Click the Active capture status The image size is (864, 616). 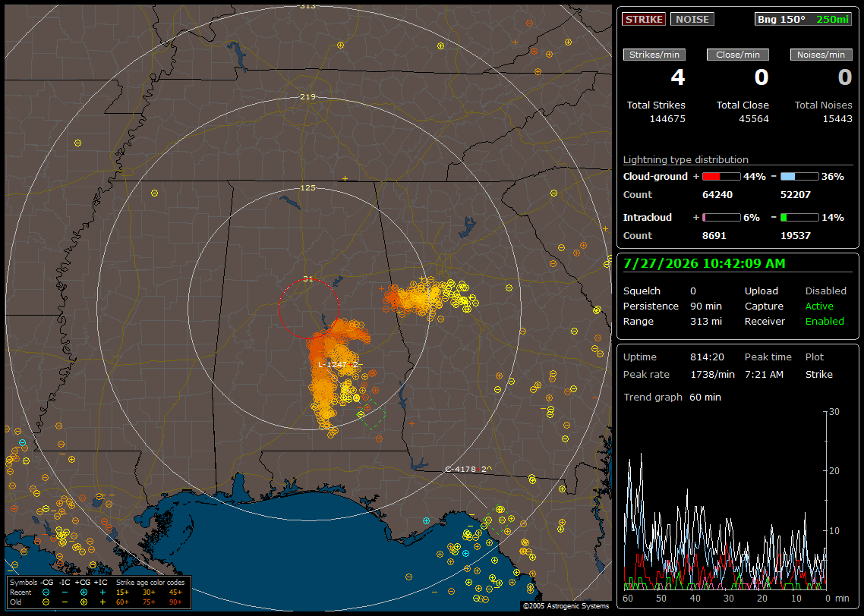point(819,306)
